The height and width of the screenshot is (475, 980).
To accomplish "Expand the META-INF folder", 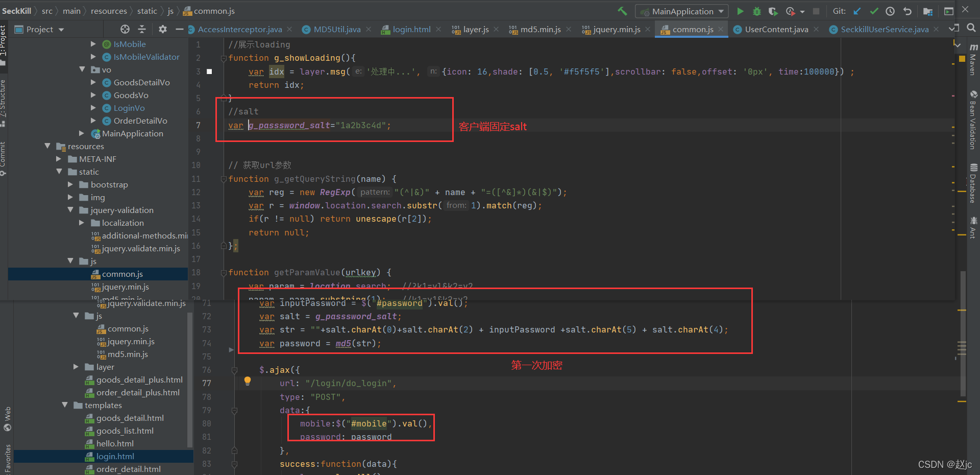I will 59,159.
